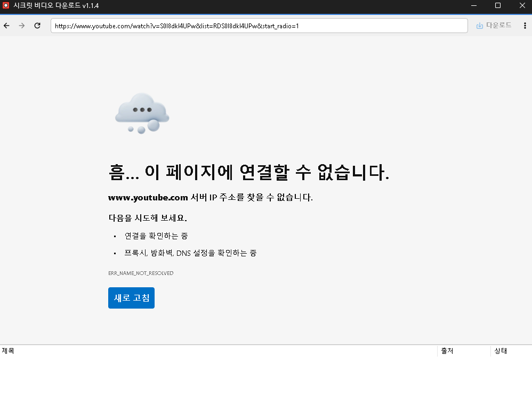Click the 다운로드 download button
The height and width of the screenshot is (396, 532).
point(494,26)
